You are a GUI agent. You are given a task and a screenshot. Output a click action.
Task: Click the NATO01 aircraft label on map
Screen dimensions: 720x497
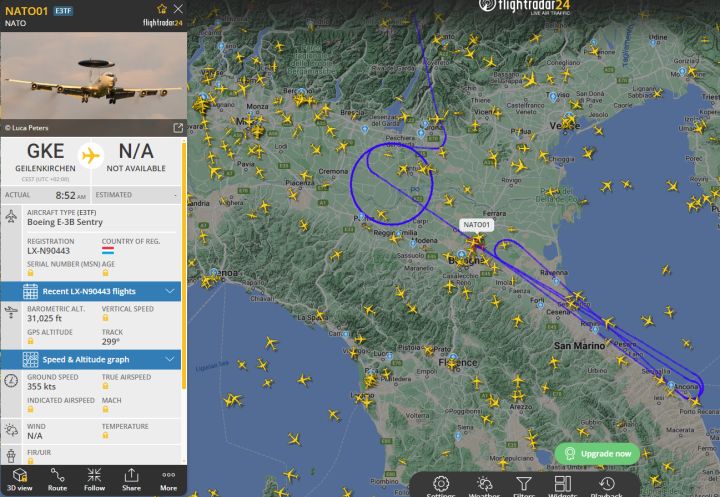[x=476, y=225]
